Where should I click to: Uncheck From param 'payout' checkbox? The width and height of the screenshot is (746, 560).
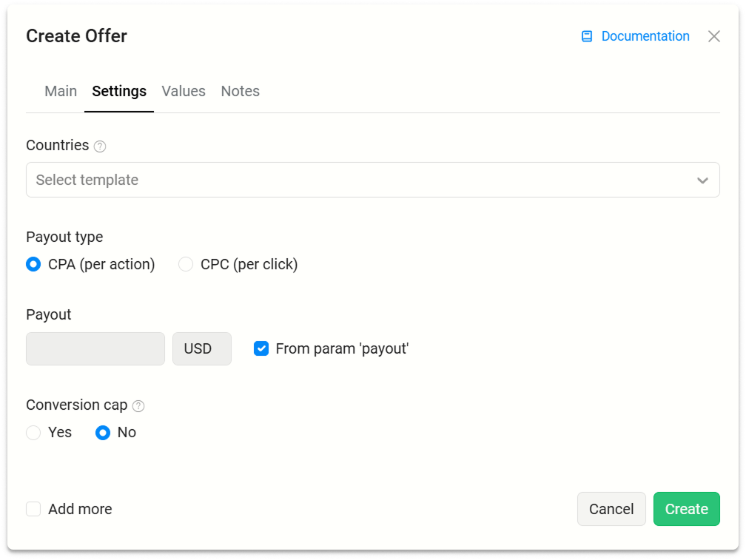click(261, 348)
